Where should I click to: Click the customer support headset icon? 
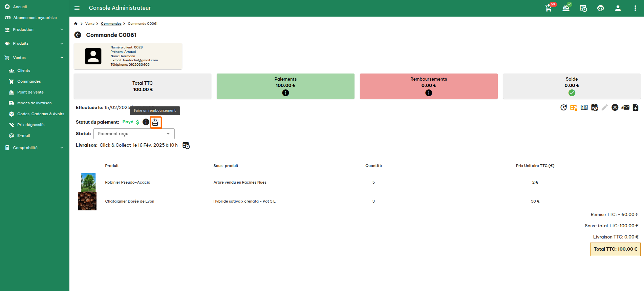coord(600,8)
